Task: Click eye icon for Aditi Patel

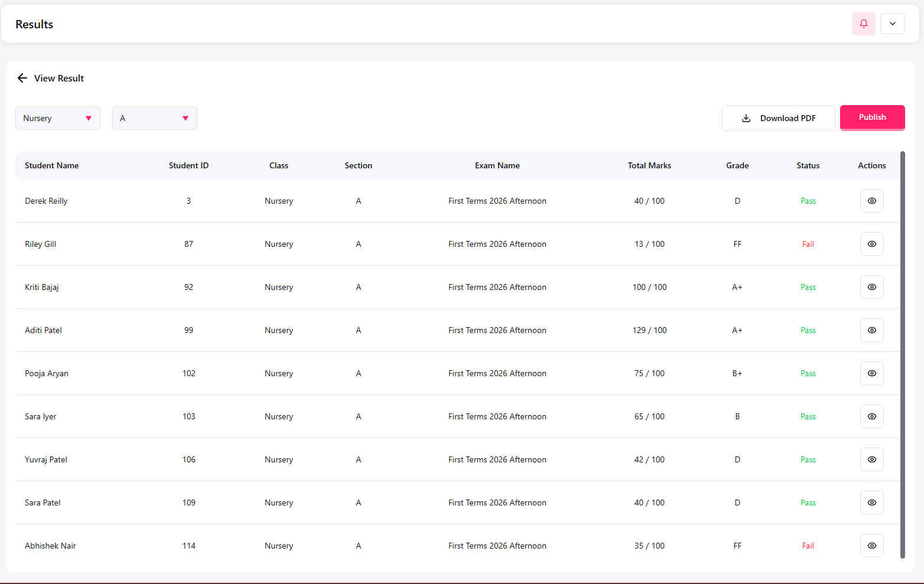Action: click(x=871, y=330)
